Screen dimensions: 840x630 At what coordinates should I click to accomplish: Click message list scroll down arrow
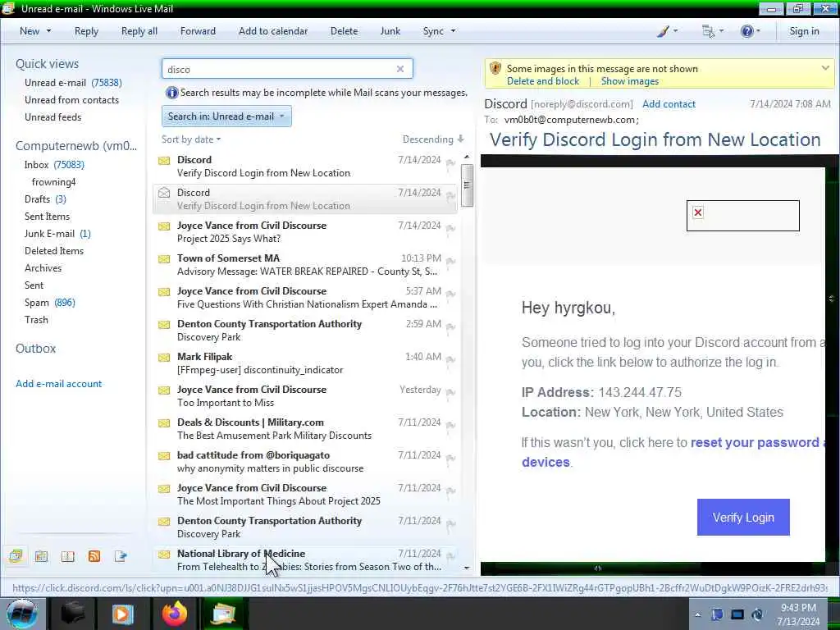[x=467, y=568]
